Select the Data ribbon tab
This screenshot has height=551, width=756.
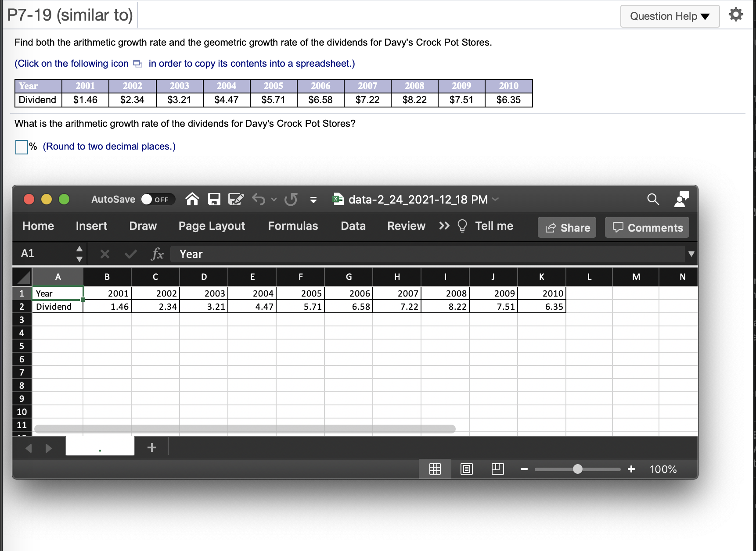click(353, 226)
